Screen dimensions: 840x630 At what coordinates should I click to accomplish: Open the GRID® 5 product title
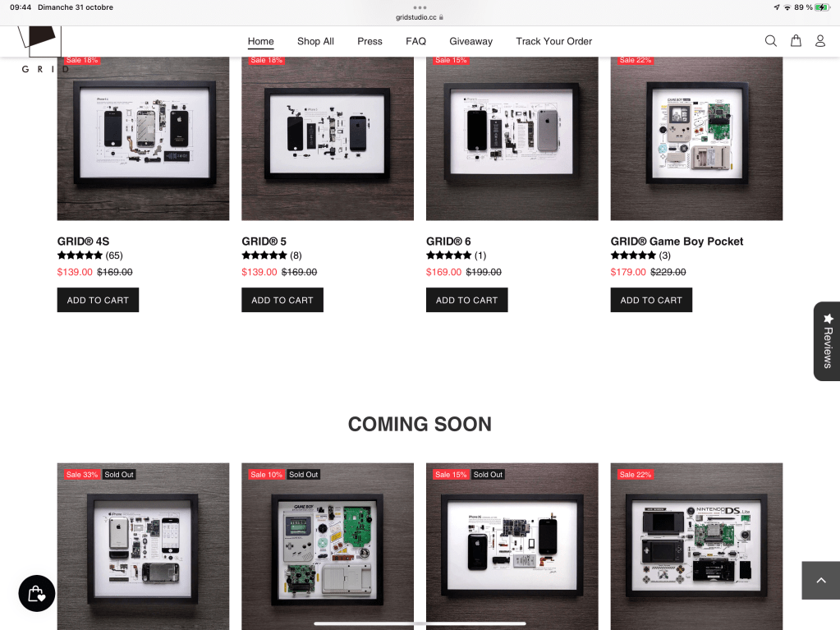[264, 241]
